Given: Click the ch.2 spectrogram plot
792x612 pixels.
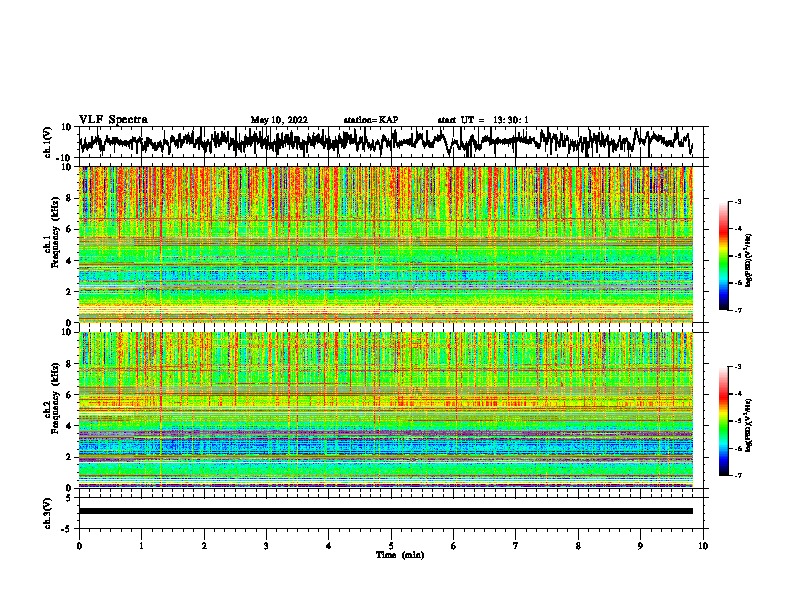Looking at the screenshot, I should pyautogui.click(x=386, y=410).
